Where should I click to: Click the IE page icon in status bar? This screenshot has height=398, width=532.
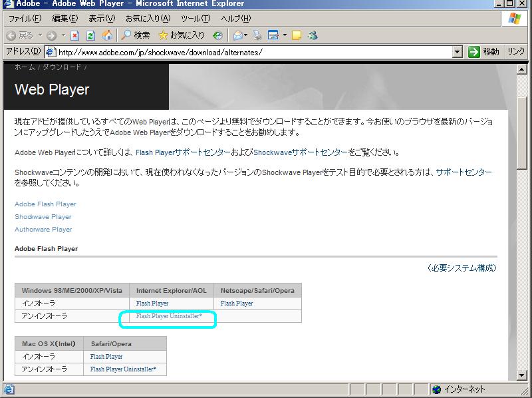tap(9, 389)
